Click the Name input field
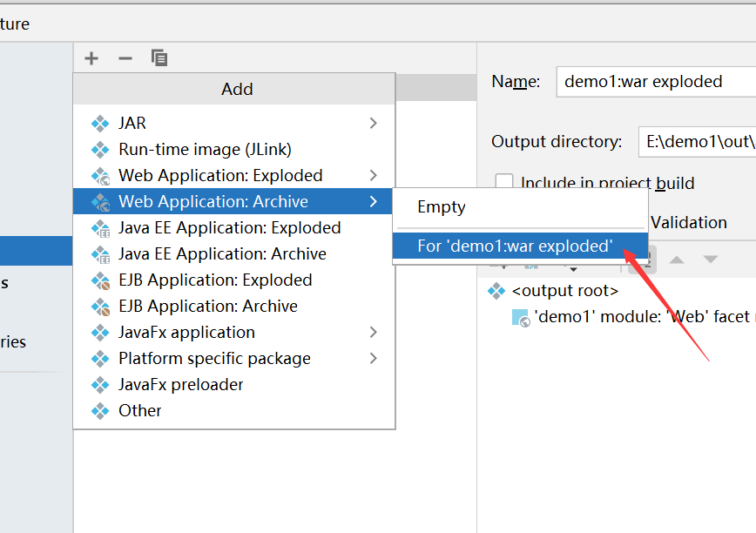 click(655, 82)
